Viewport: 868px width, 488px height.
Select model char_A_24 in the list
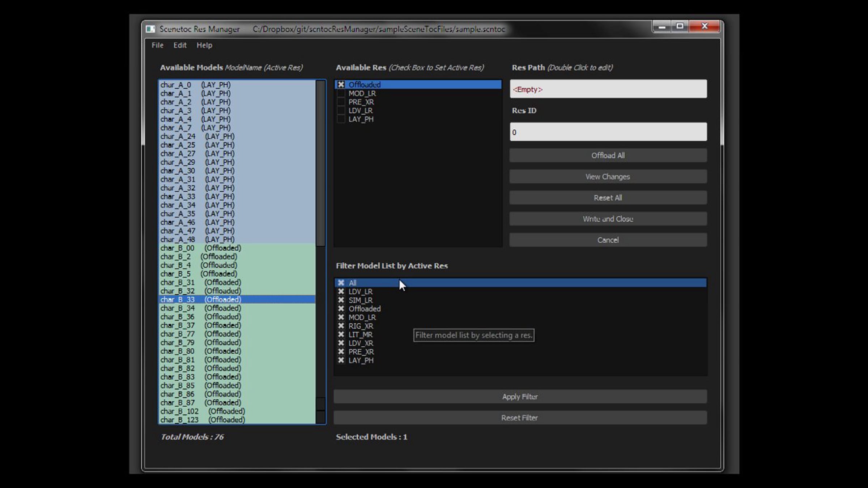click(237, 136)
